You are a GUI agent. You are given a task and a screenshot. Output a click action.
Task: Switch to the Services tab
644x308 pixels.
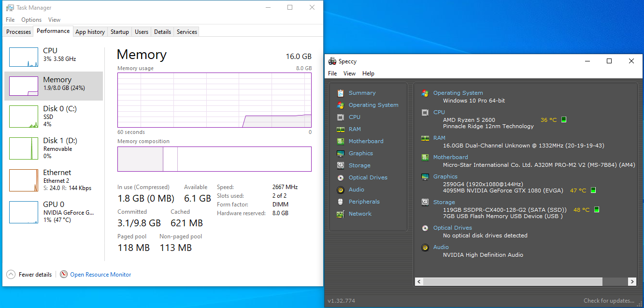pos(187,32)
